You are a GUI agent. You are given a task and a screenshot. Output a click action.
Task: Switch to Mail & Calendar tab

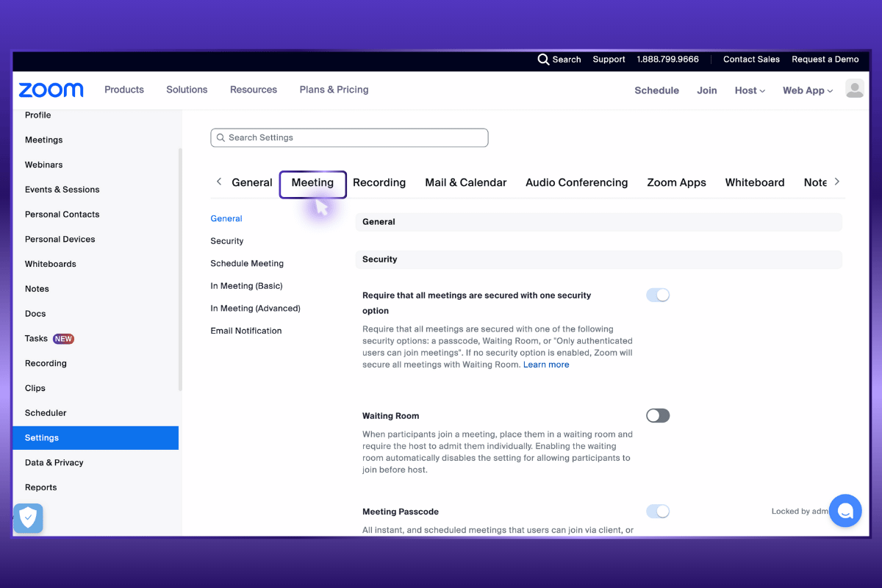coord(466,182)
